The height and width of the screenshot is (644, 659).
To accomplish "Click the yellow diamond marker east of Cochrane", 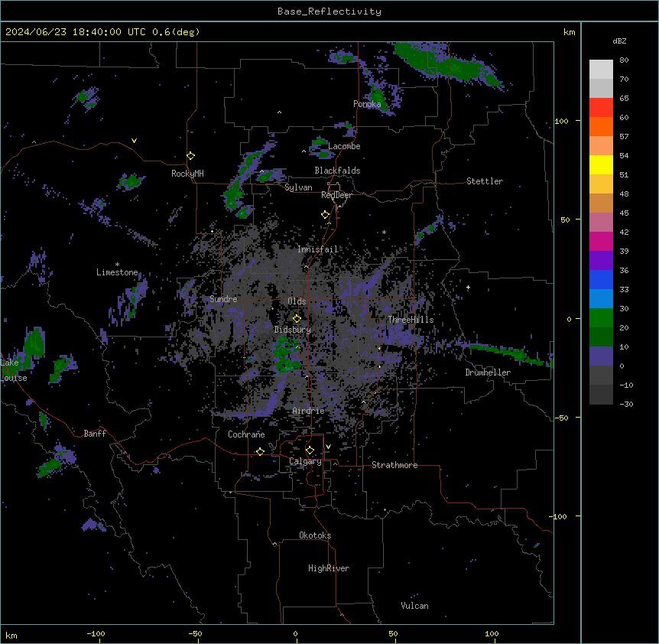I will pyautogui.click(x=260, y=451).
